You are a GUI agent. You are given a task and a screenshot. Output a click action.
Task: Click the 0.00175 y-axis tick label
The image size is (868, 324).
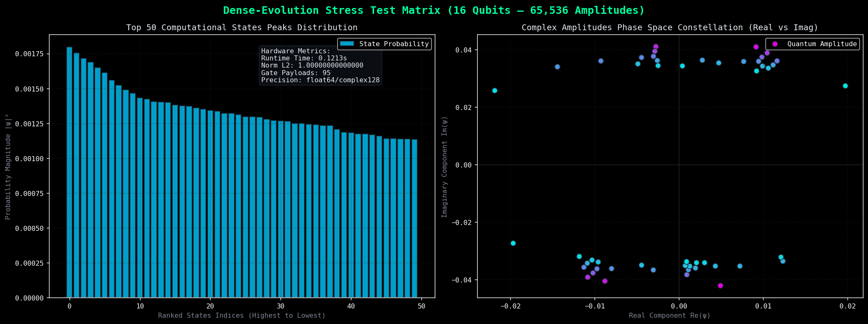coord(31,54)
